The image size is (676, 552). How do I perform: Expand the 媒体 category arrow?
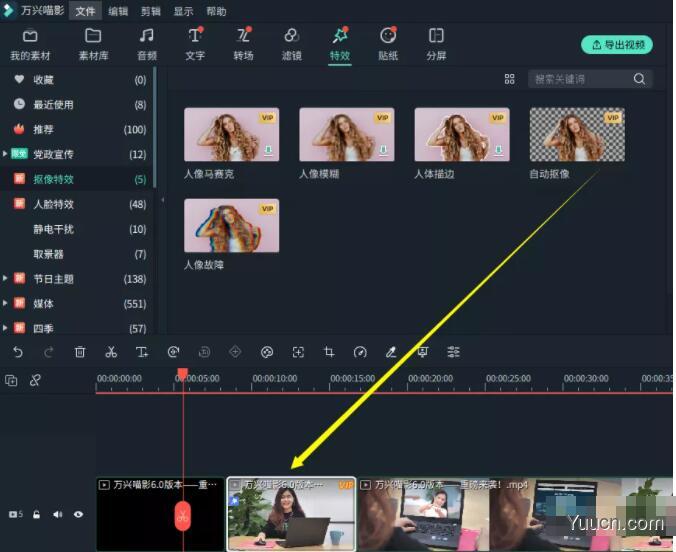click(5, 303)
